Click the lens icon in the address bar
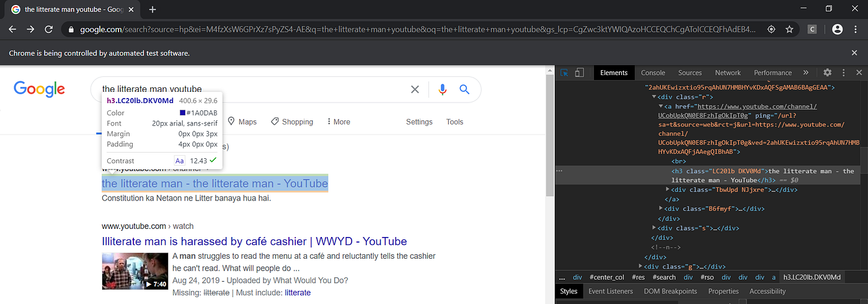The image size is (868, 304). 771,29
